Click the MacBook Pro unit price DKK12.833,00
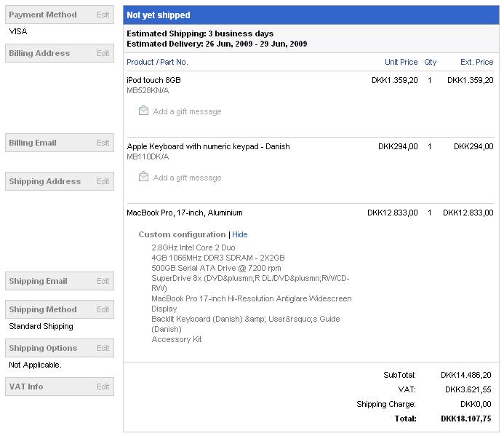Screen dimensions: 504x436 point(393,213)
